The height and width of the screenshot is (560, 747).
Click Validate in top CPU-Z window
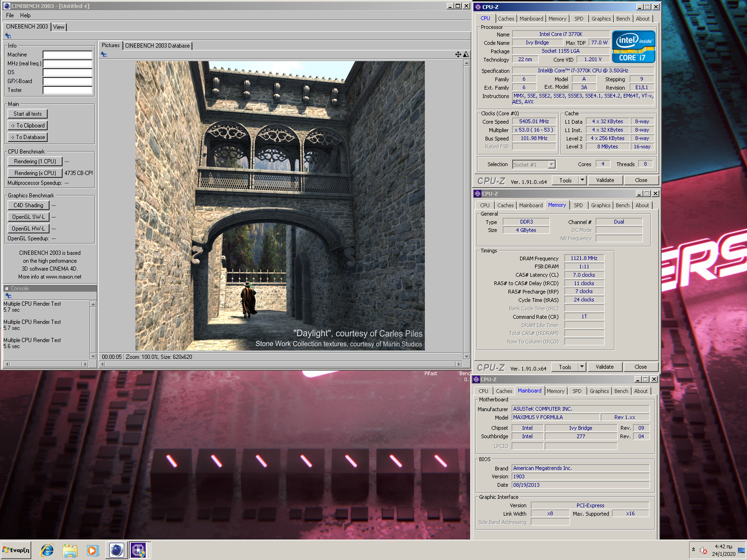coord(605,180)
